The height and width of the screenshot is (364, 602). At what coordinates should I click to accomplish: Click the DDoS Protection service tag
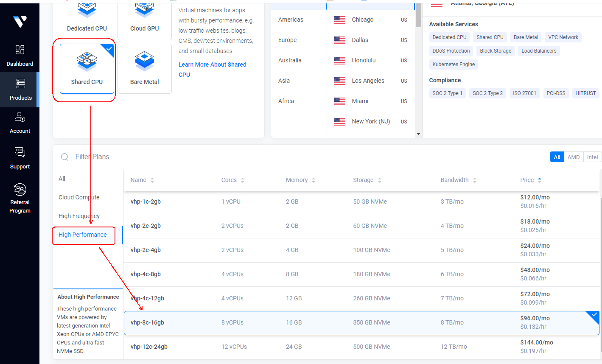(451, 51)
